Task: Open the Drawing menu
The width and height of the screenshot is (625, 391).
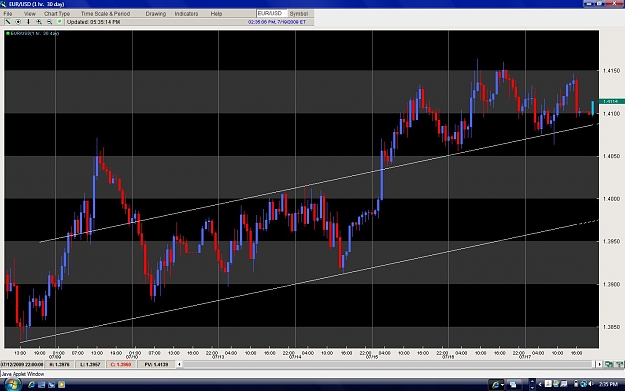Action: pyautogui.click(x=155, y=14)
